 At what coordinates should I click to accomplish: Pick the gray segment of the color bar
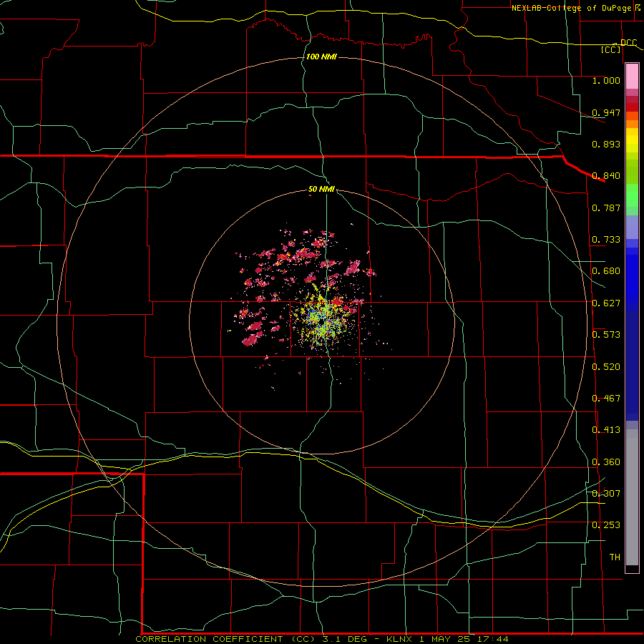[x=632, y=497]
